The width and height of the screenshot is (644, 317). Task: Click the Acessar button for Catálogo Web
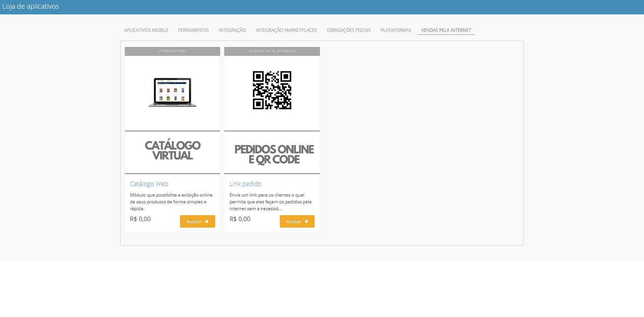[x=197, y=222]
